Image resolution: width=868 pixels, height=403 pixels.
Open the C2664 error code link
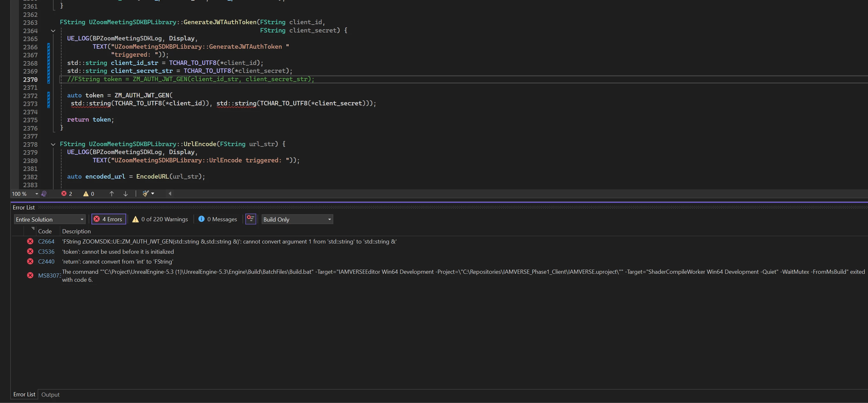[x=46, y=241]
